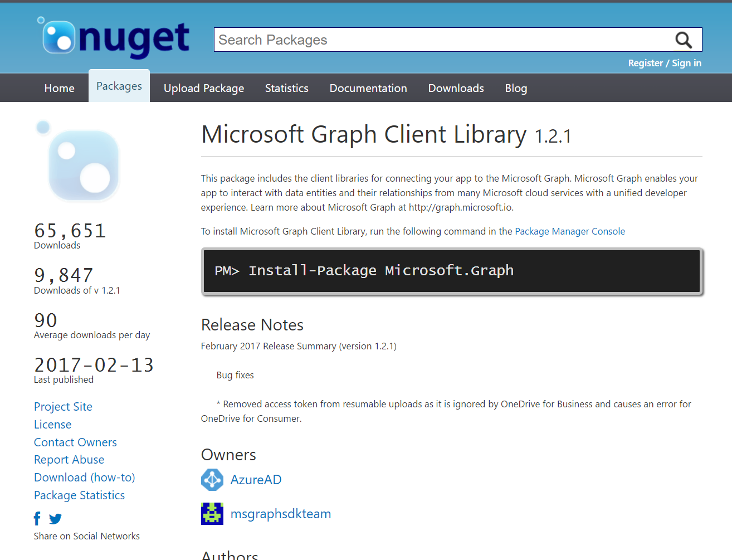Viewport: 732px width, 560px height.
Task: Open the Home menu item
Action: pyautogui.click(x=60, y=88)
